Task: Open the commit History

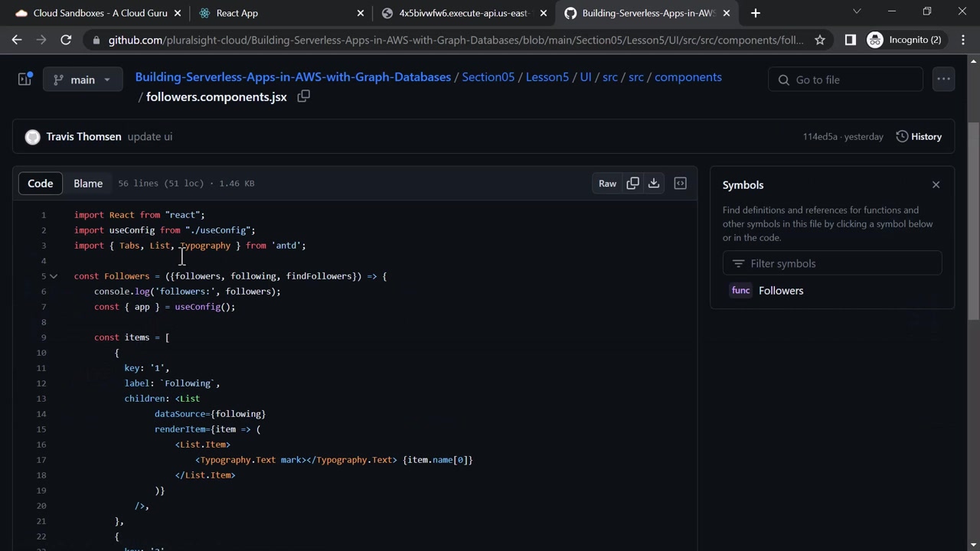Action: pyautogui.click(x=919, y=136)
